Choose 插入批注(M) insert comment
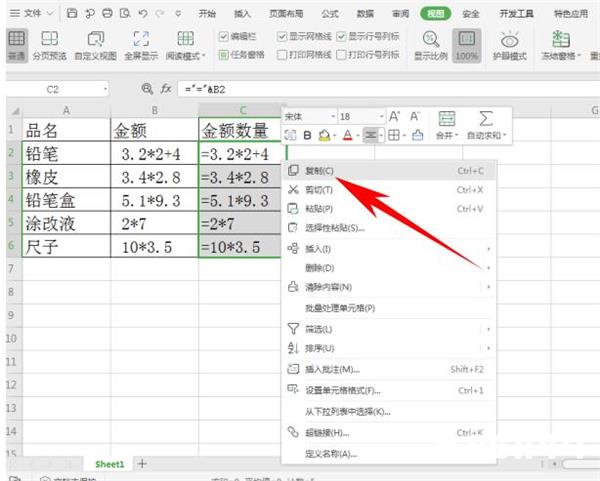Viewport: 600px width, 481px height. pos(388,370)
